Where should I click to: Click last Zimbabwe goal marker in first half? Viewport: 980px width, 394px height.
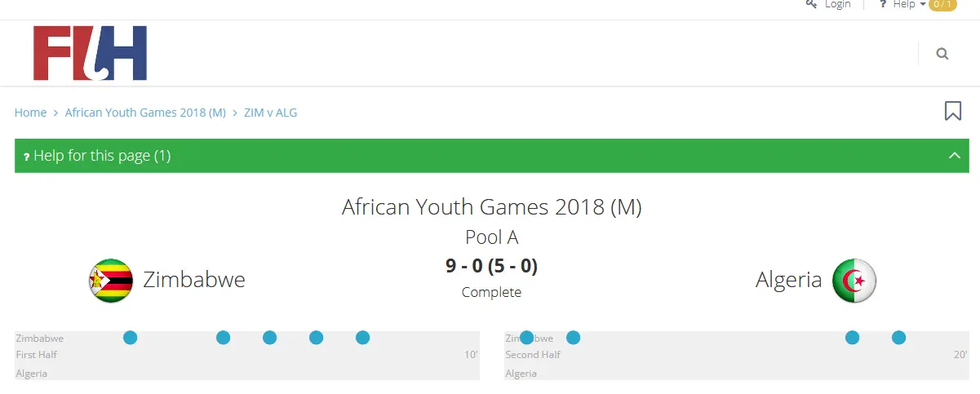pos(363,338)
